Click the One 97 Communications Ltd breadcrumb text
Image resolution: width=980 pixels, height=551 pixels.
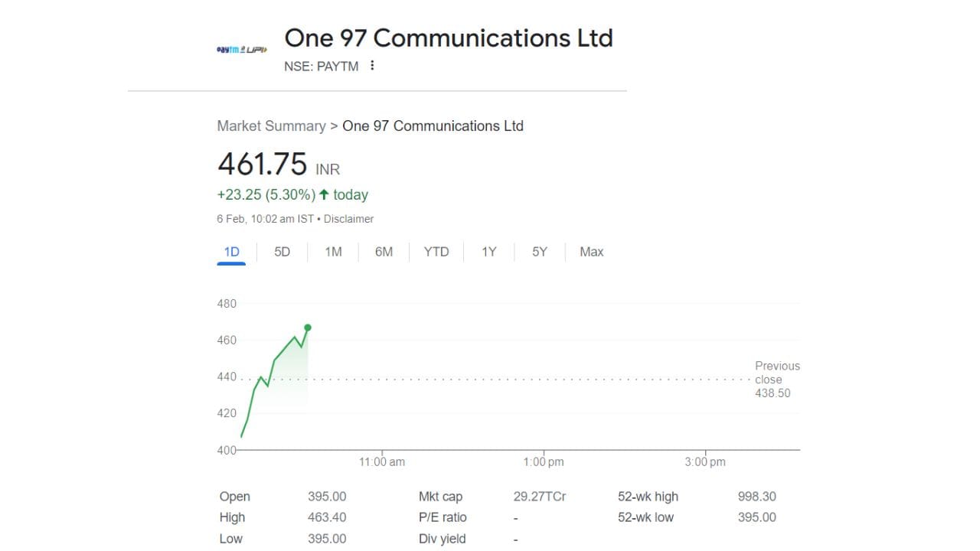[433, 126]
